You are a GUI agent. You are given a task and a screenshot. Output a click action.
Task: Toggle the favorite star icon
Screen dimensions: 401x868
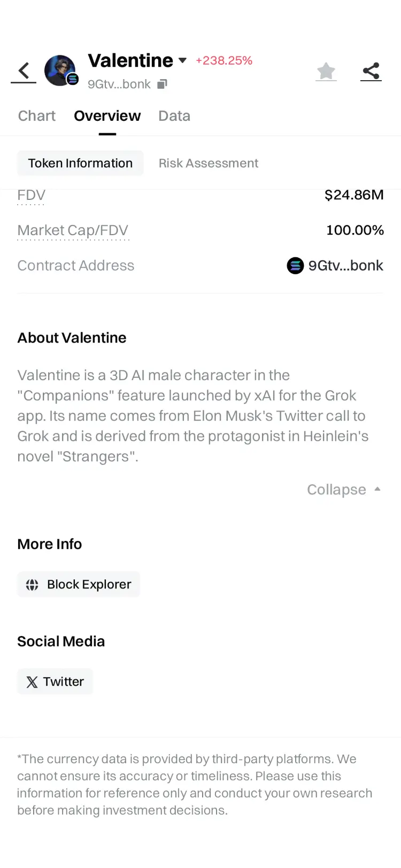(326, 71)
